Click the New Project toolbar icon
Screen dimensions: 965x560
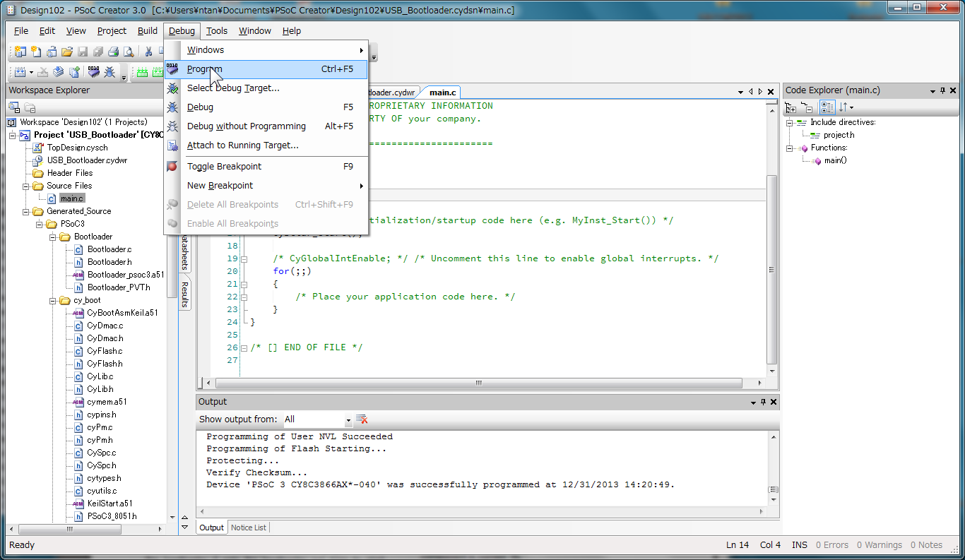click(x=20, y=52)
